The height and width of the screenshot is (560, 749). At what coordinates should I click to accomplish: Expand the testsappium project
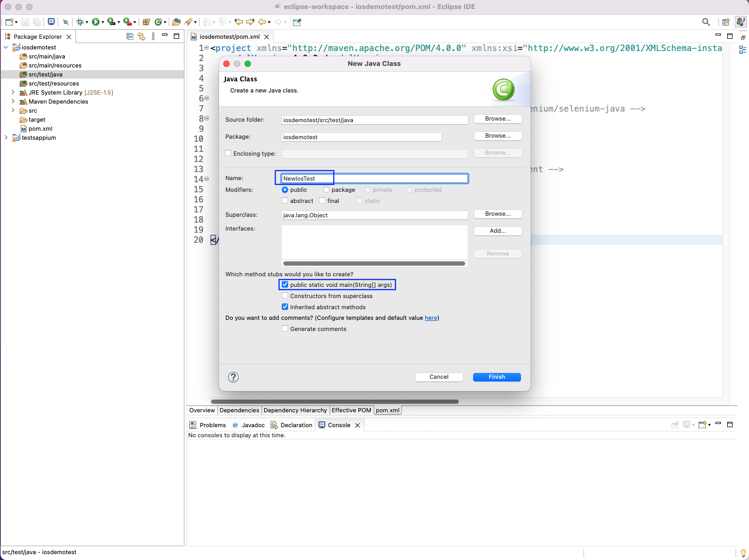click(6, 138)
